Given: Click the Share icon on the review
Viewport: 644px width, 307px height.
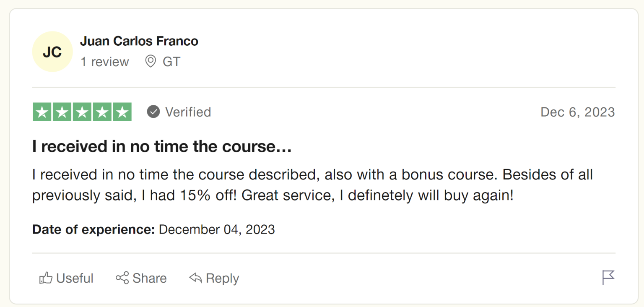Looking at the screenshot, I should tap(122, 278).
